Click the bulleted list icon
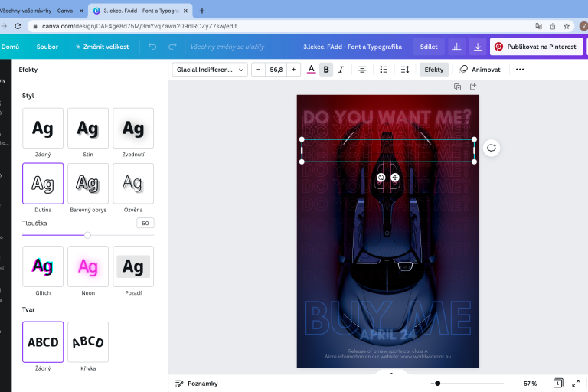Screen dimensions: 588x392 tap(384, 70)
